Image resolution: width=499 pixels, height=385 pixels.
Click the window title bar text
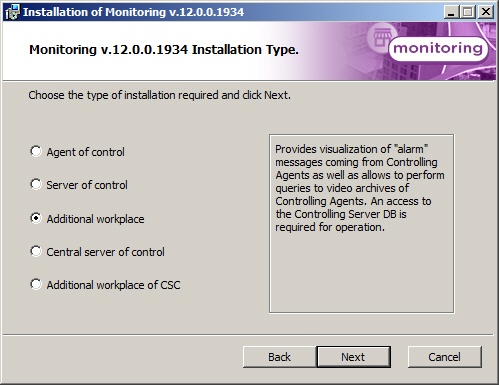[133, 12]
